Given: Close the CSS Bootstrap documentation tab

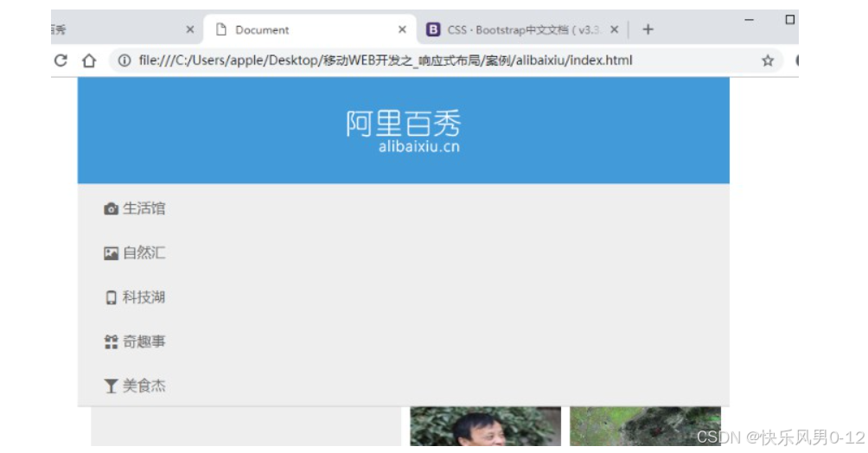Looking at the screenshot, I should (x=614, y=29).
